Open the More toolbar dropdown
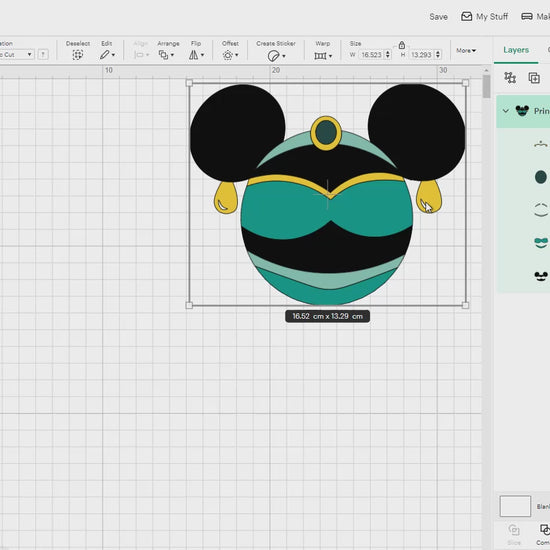The image size is (550, 550). pos(466,51)
